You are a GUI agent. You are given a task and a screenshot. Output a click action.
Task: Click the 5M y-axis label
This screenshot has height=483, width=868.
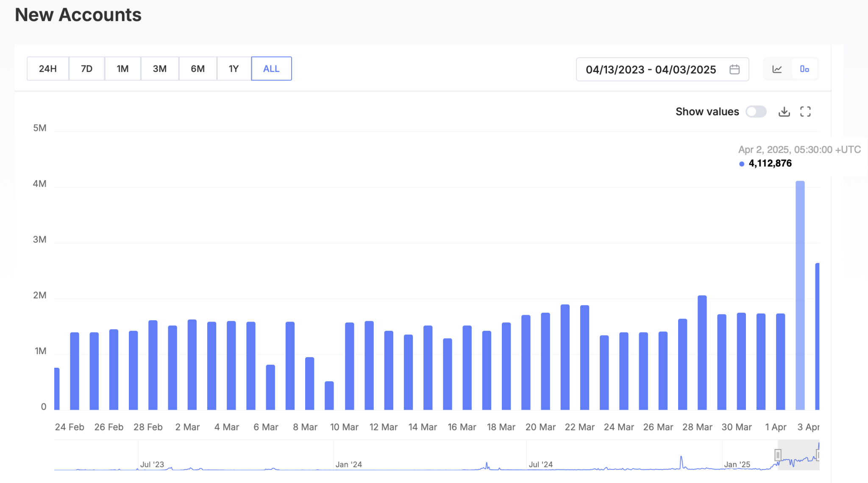click(40, 128)
